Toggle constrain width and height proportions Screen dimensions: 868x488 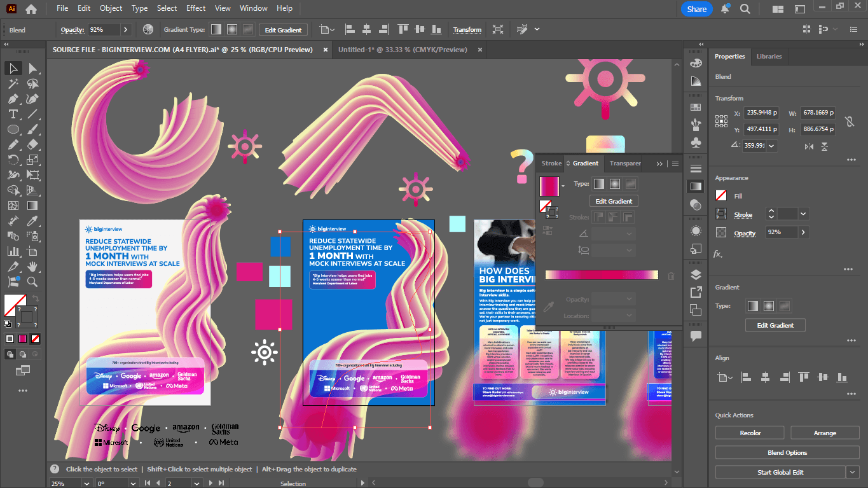(849, 121)
